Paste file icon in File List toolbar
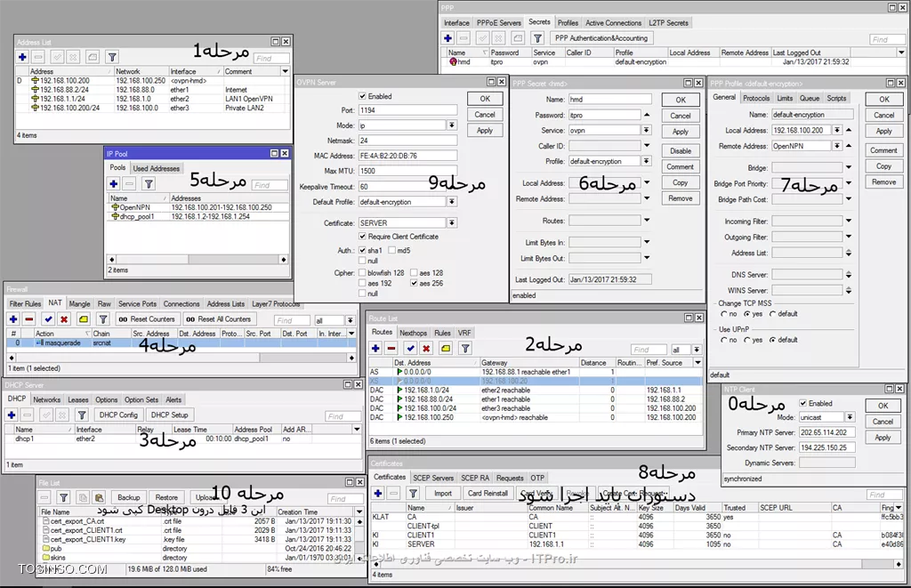Image resolution: width=911 pixels, height=588 pixels. (100, 497)
